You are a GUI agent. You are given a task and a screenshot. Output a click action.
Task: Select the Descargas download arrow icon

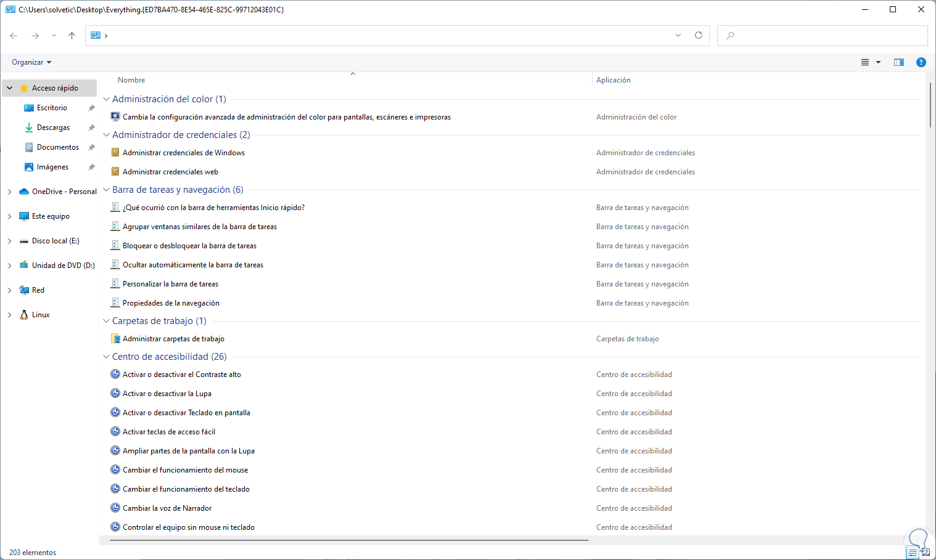(x=29, y=128)
